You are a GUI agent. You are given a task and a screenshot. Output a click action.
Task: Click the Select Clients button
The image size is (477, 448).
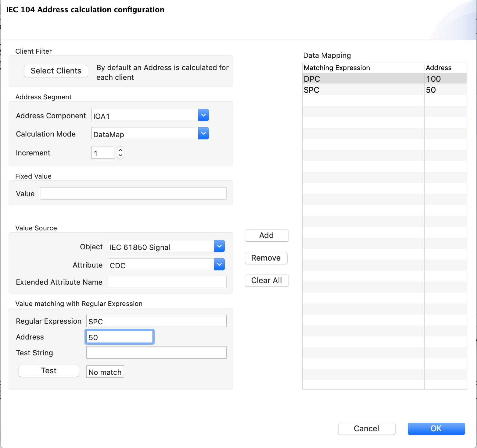coord(56,71)
